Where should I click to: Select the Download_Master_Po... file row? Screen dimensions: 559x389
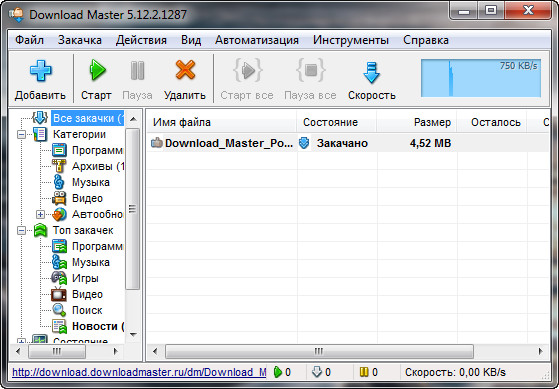348,143
